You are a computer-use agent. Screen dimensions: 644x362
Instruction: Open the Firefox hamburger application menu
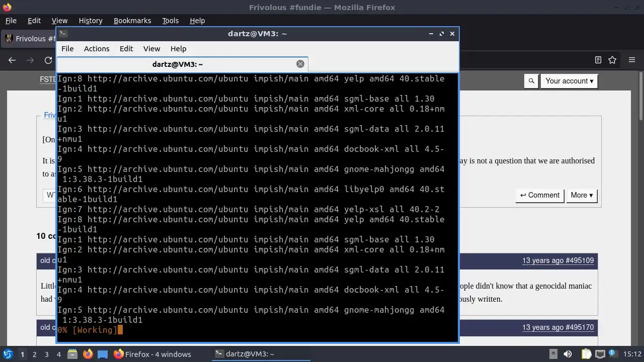tap(632, 60)
